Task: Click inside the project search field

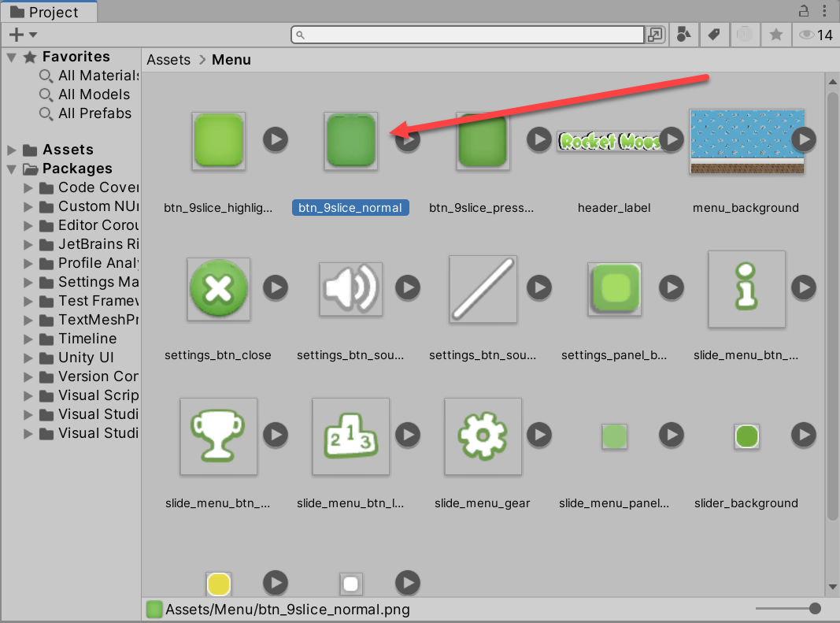Action: pyautogui.click(x=467, y=35)
